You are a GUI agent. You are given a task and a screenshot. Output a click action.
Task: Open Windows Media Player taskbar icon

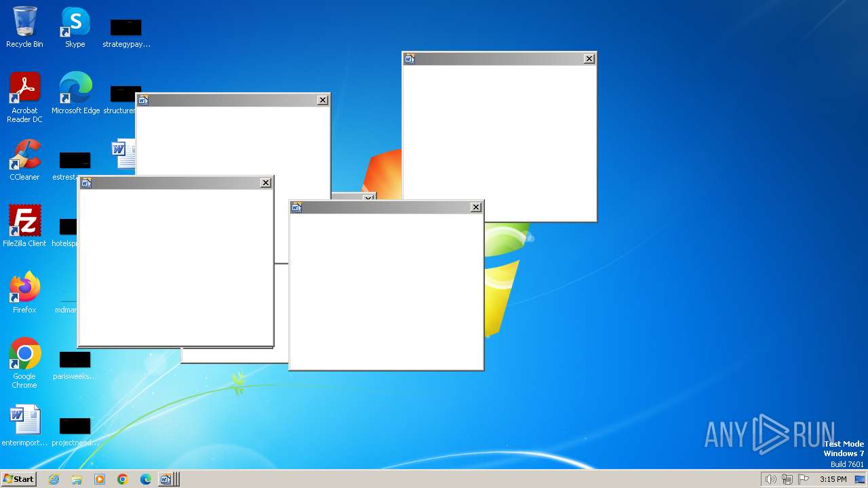pos(100,479)
